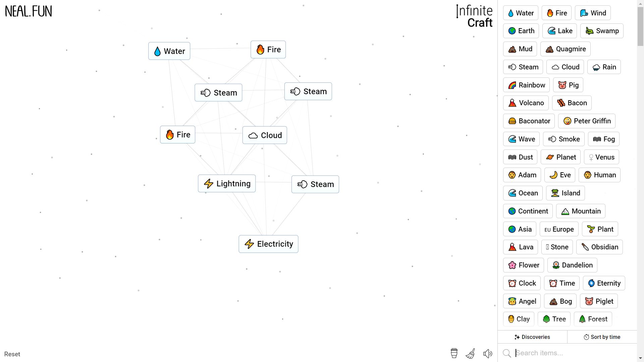Click the Reset button on canvas

tap(12, 354)
